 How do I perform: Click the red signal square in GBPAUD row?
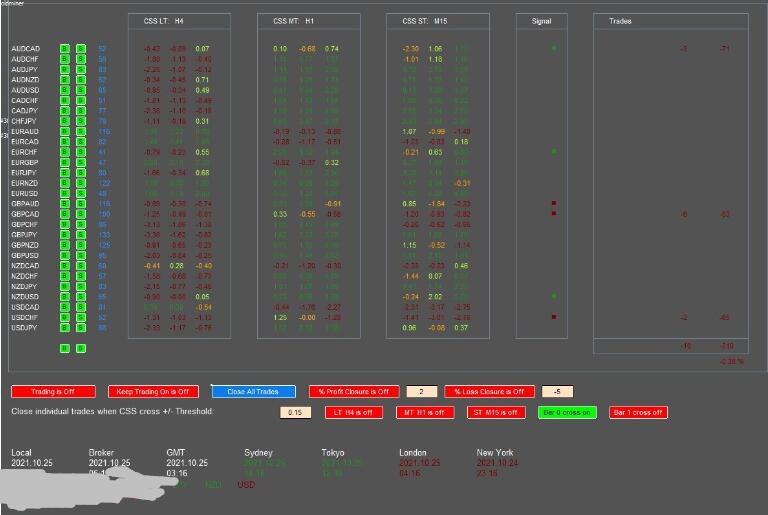click(x=554, y=203)
